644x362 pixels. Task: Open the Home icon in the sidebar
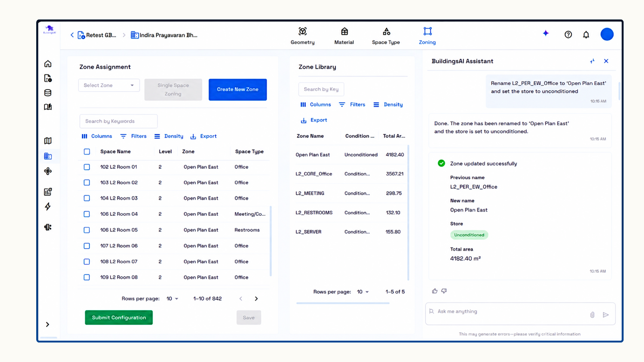48,63
